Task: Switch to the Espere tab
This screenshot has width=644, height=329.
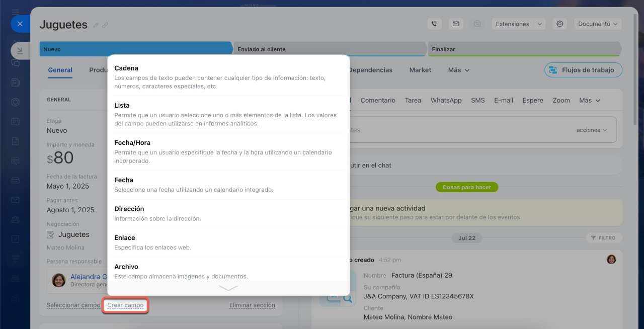Action: point(533,100)
